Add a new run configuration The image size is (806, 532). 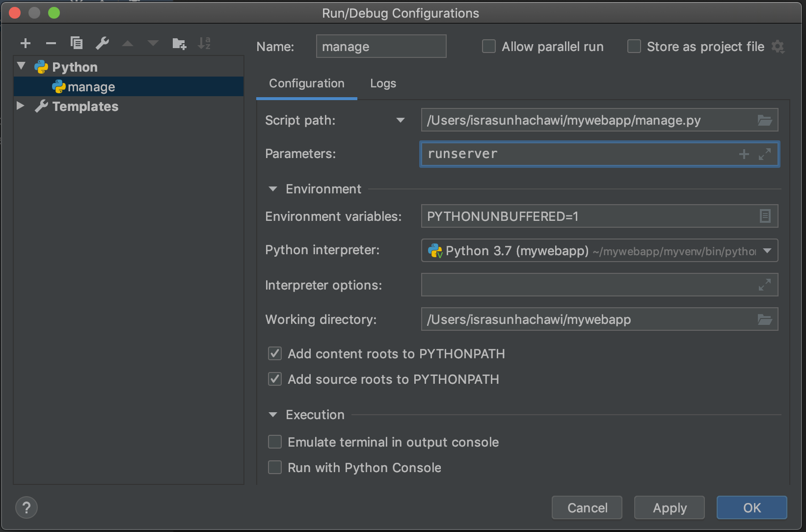25,43
